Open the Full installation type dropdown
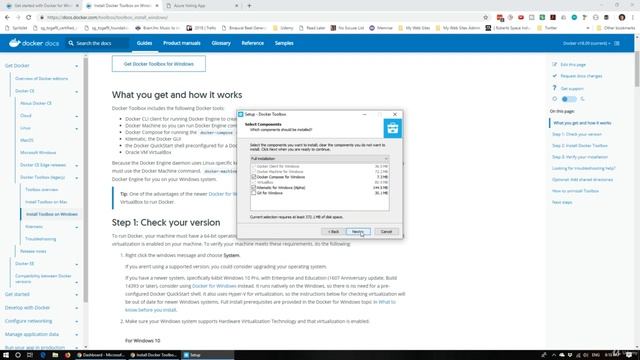This screenshot has width=640, height=360. 320,158
